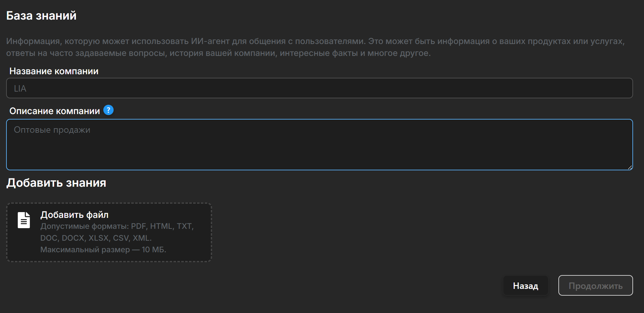The height and width of the screenshot is (313, 644).
Task: Click inside the Описание компании text area
Action: click(x=319, y=149)
